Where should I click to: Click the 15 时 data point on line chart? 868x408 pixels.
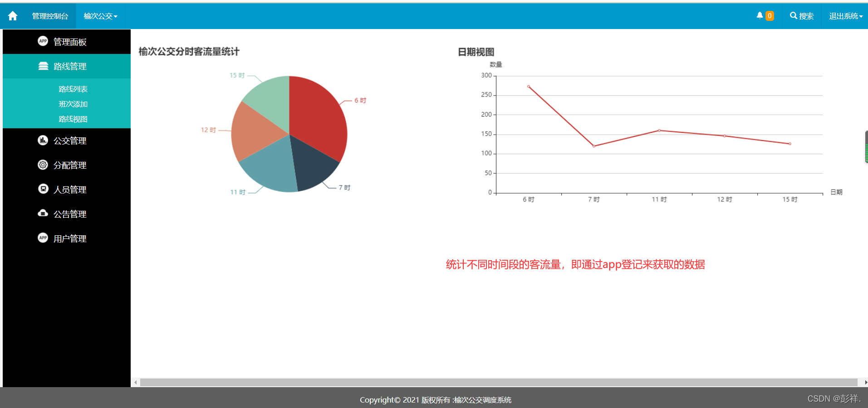point(790,144)
